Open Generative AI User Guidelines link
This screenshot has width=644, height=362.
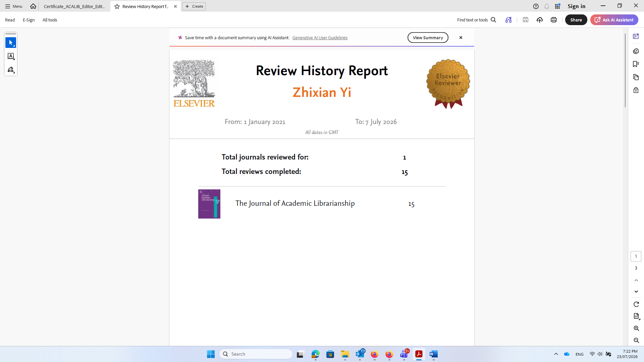[x=320, y=38]
